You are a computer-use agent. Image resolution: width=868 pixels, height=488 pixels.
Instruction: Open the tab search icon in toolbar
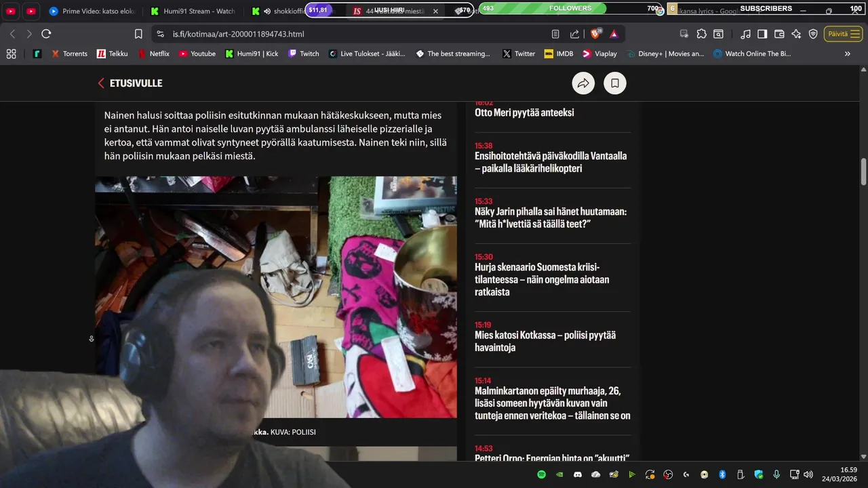[x=718, y=34]
